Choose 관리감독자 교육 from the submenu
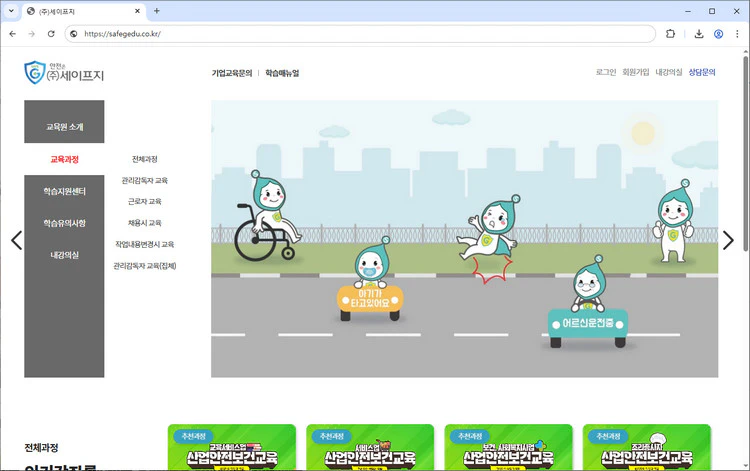 pos(144,181)
